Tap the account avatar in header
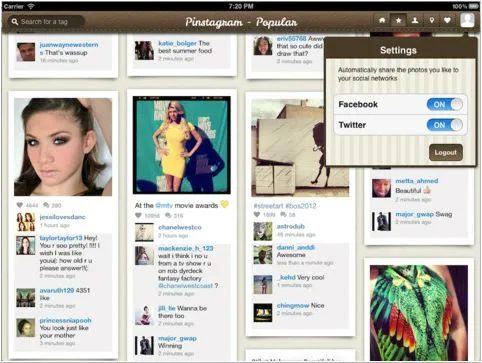482x363 pixels. click(467, 20)
